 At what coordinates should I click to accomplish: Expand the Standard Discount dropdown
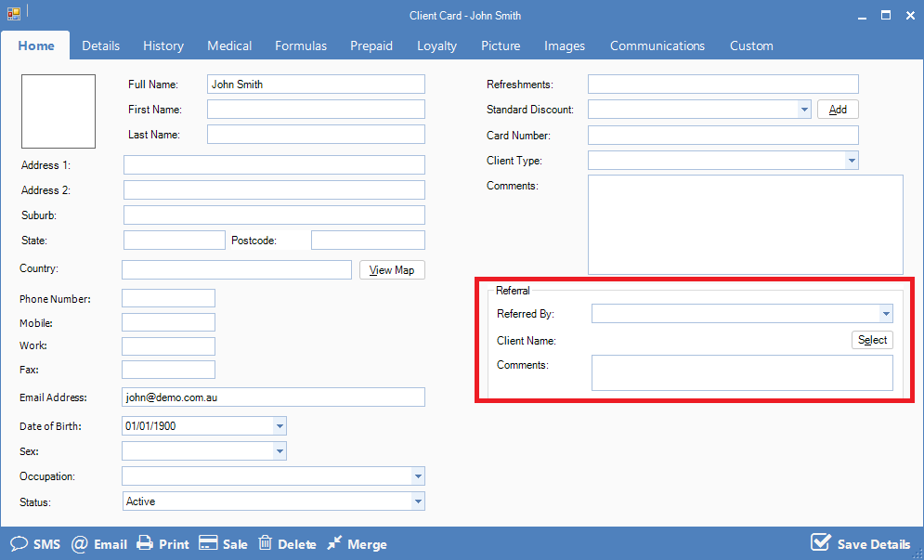pos(804,110)
